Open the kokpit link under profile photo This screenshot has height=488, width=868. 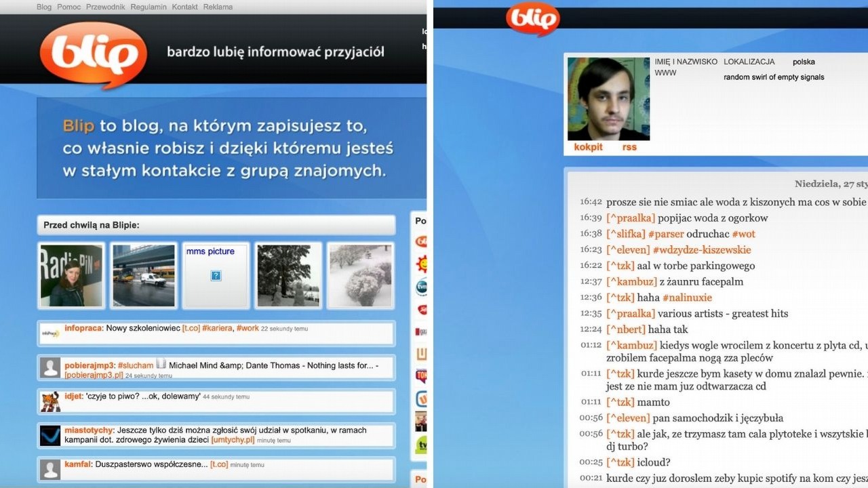pos(588,147)
